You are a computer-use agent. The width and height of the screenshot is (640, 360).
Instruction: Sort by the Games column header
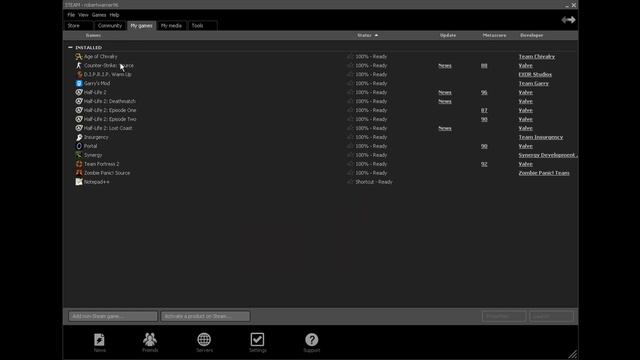pos(93,36)
